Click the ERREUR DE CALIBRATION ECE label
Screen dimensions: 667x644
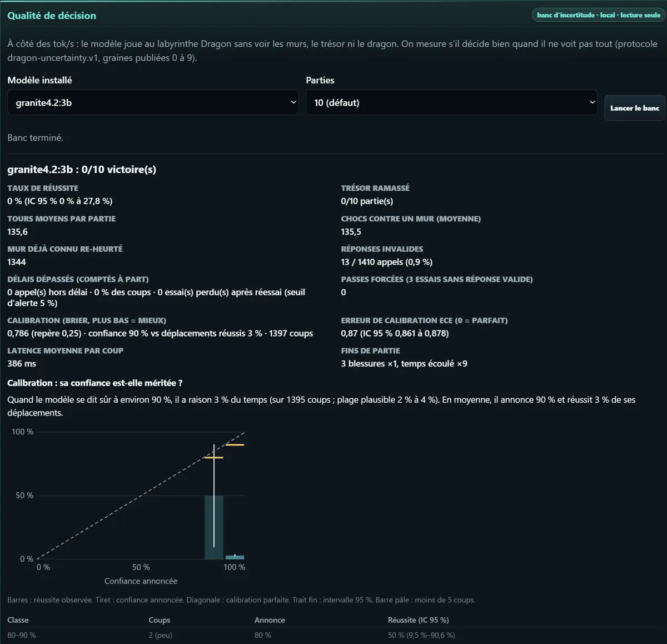[x=425, y=320]
